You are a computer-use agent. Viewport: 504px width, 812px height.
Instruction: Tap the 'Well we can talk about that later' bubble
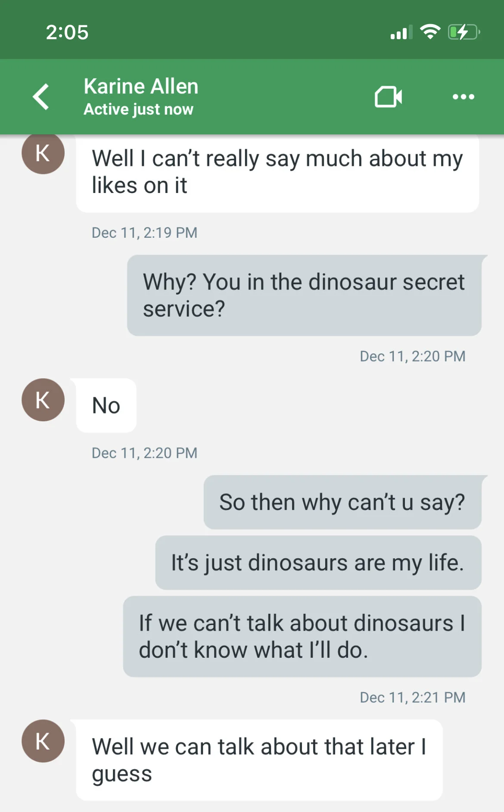tap(259, 760)
